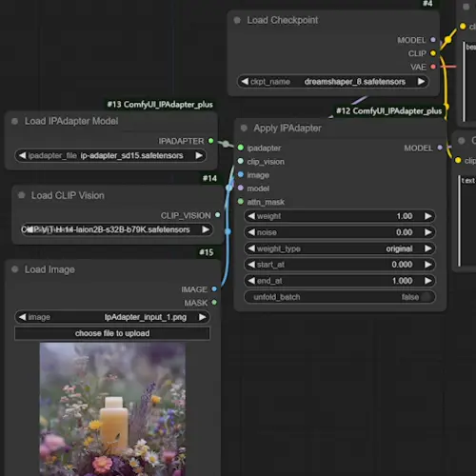Screen dimensions: 476x476
Task: Click the attn_mask input socket
Action: click(241, 202)
